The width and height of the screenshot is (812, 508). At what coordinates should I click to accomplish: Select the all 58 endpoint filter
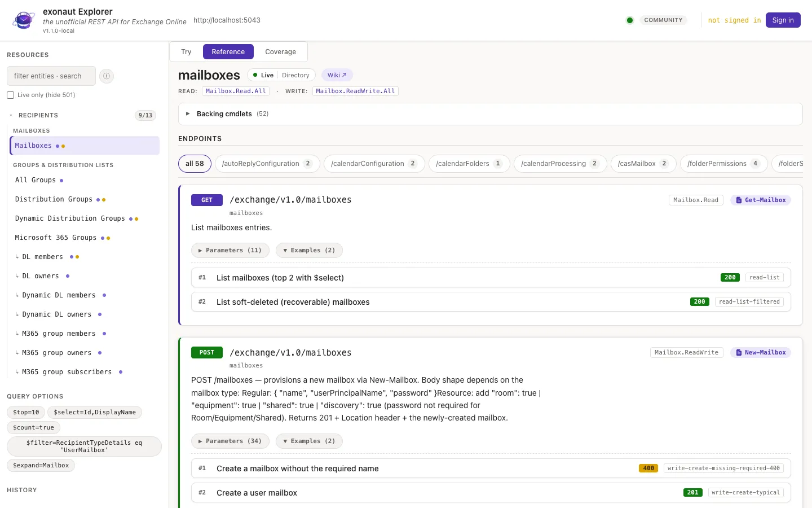195,164
